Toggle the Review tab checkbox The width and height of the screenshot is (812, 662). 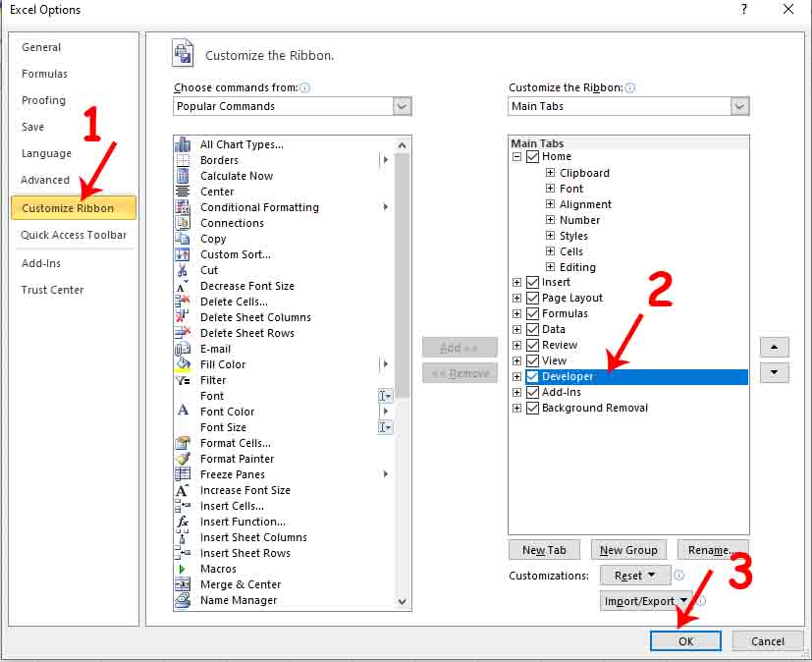532,345
